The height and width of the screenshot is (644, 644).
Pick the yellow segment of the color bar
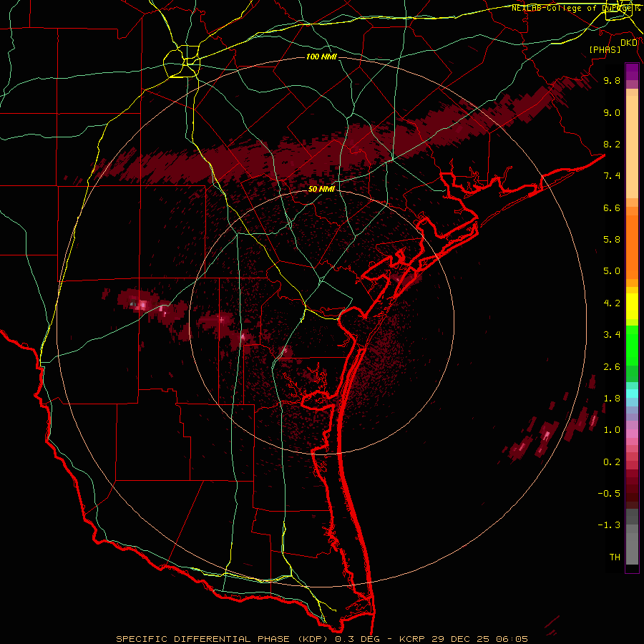(632, 306)
